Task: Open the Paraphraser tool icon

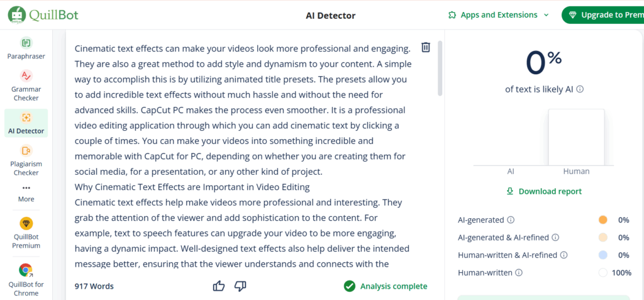Action: (26, 43)
